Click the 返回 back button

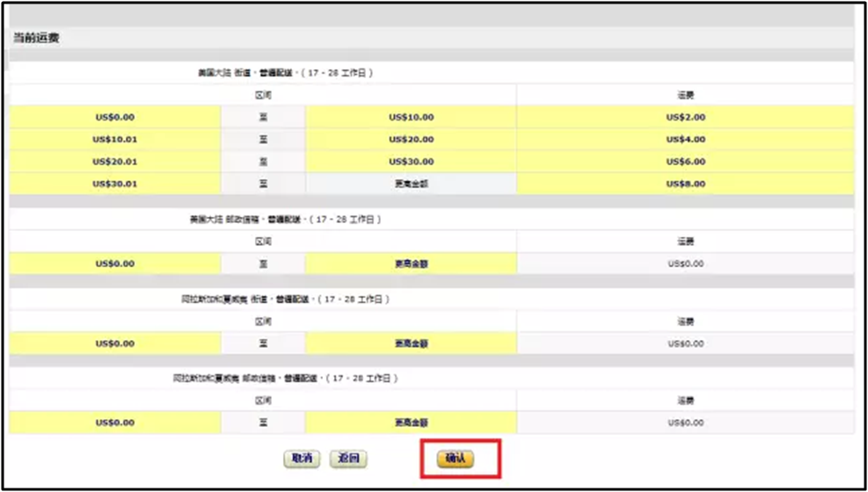(348, 459)
